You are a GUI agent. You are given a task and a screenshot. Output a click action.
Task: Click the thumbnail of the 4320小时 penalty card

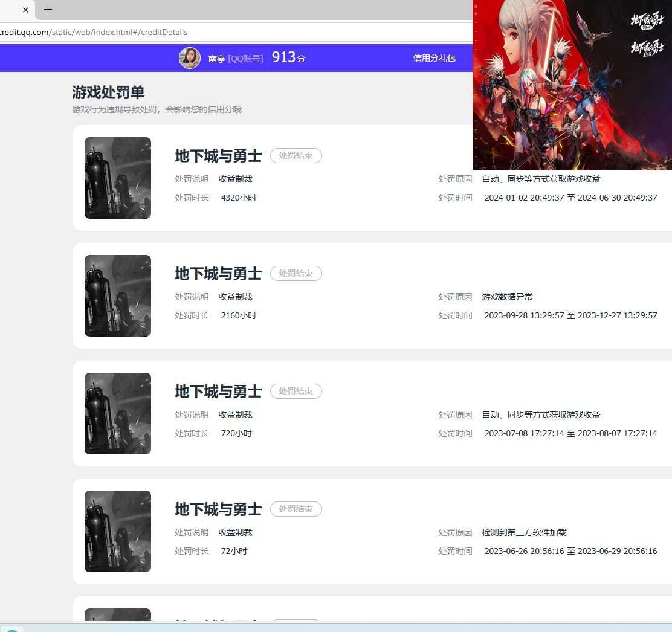[118, 178]
